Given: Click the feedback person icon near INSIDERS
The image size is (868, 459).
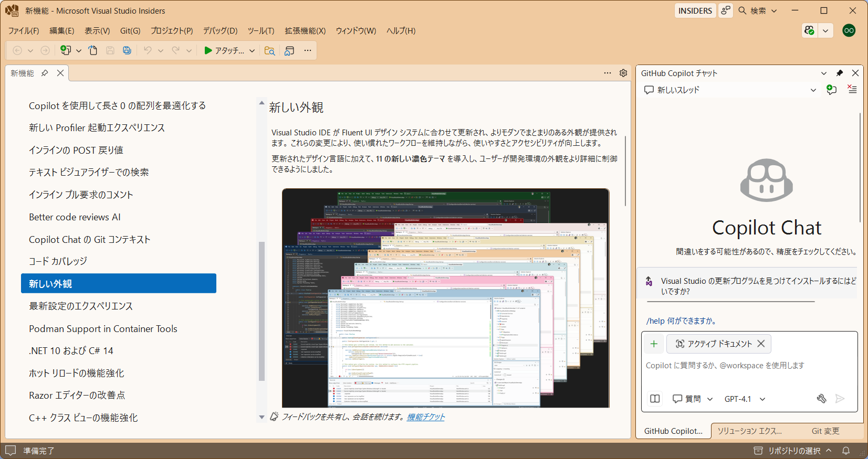Looking at the screenshot, I should coord(726,10).
